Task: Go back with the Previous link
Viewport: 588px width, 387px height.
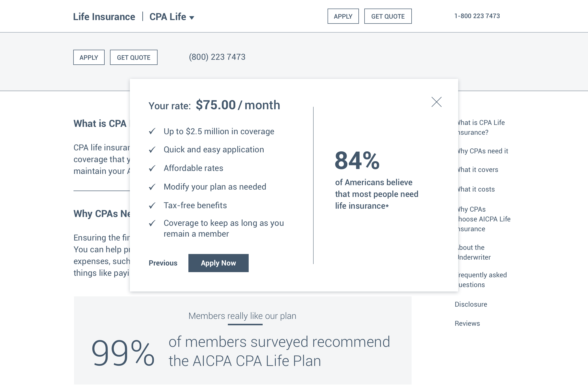Action: 163,263
